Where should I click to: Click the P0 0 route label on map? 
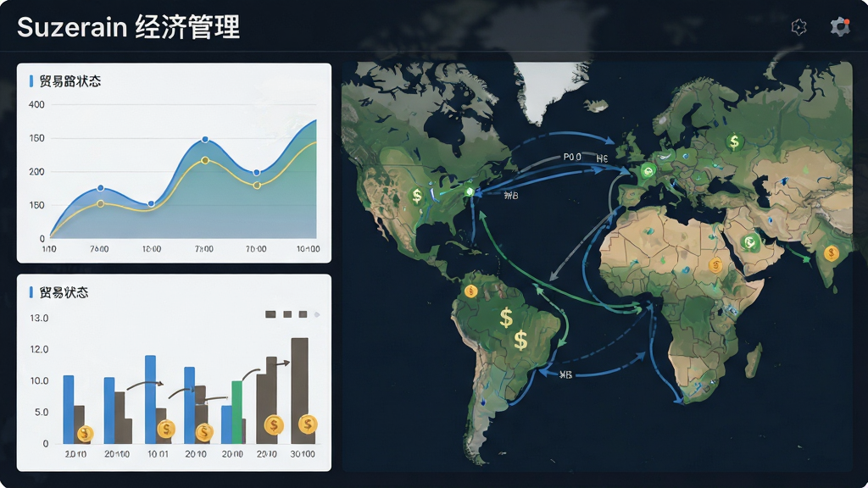[x=572, y=157]
